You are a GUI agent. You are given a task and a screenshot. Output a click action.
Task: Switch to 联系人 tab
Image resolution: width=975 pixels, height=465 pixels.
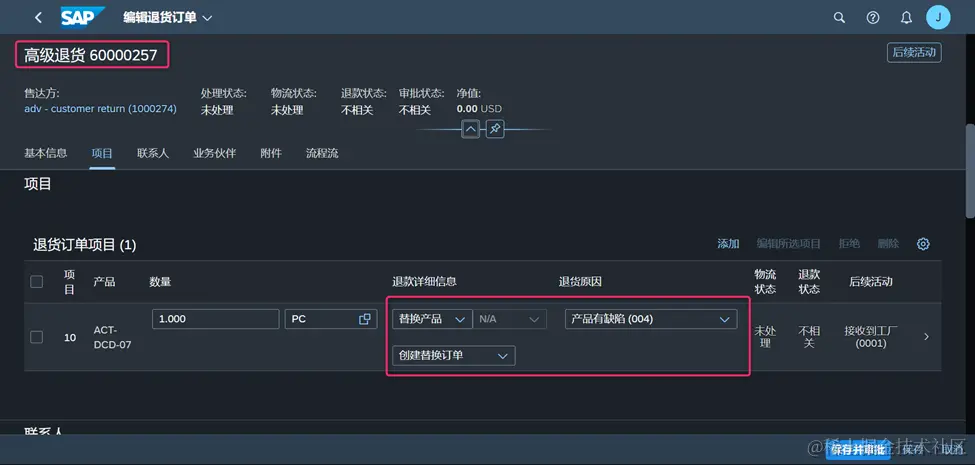coord(153,153)
